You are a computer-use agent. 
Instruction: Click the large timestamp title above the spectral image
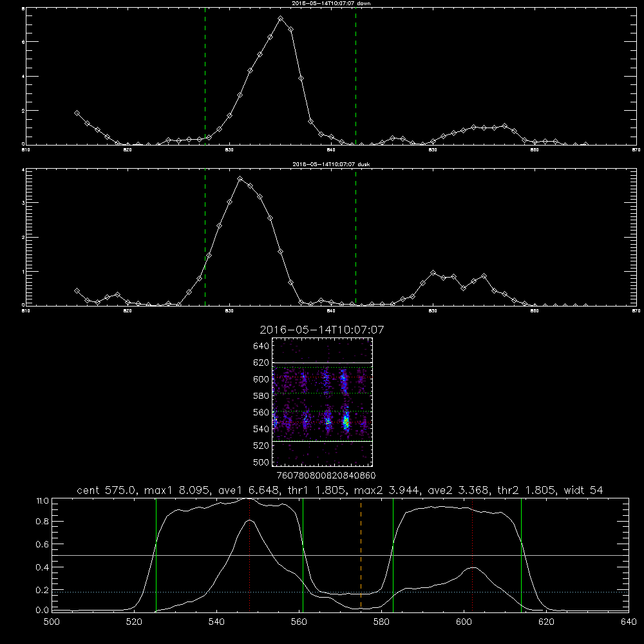(322, 330)
